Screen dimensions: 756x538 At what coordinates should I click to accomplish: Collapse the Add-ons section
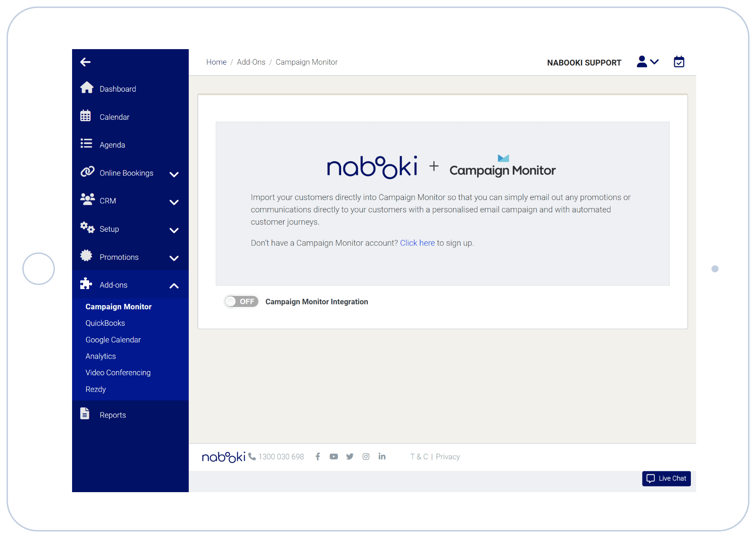tap(174, 285)
